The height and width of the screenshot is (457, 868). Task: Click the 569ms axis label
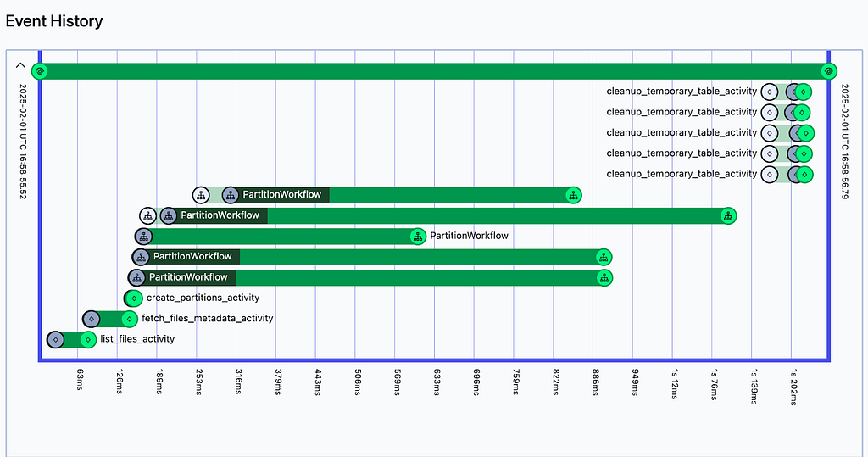click(x=398, y=382)
